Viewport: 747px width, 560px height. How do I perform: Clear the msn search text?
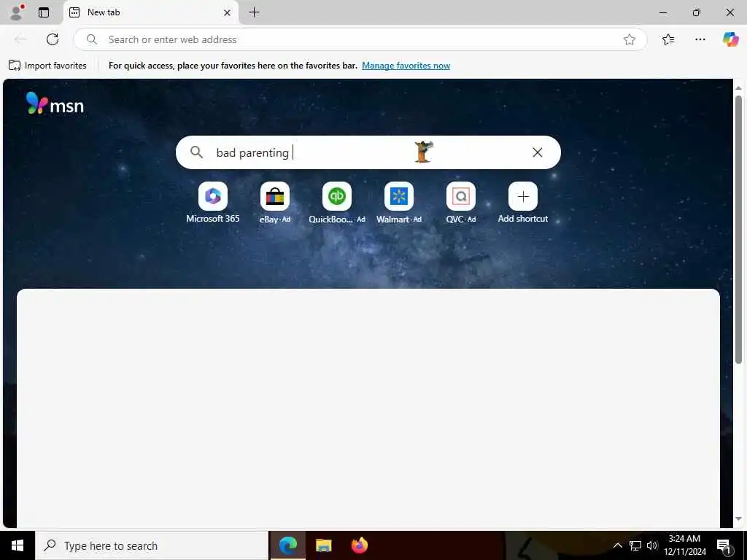[x=538, y=152]
